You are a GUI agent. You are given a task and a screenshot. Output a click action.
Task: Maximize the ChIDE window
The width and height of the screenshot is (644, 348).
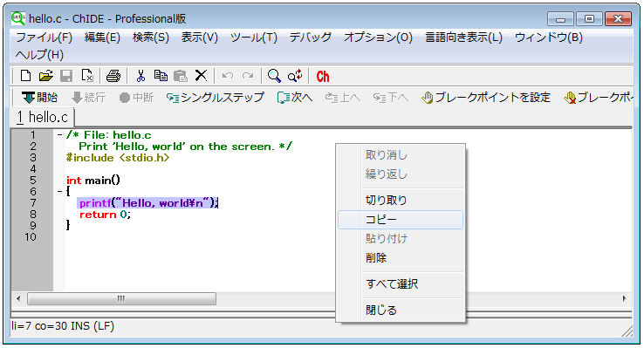[x=589, y=19]
